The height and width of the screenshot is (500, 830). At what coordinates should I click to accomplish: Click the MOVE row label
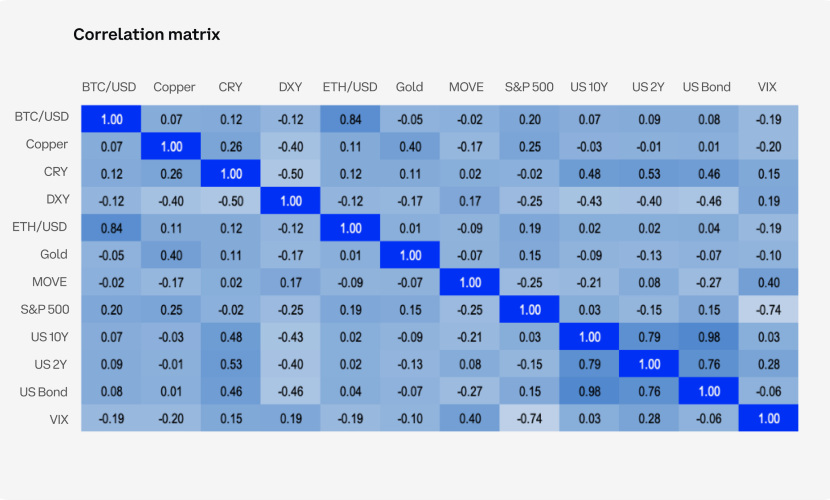[48, 282]
